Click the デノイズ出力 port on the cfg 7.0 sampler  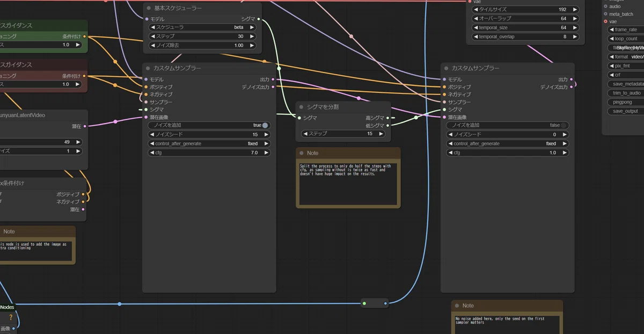(273, 87)
